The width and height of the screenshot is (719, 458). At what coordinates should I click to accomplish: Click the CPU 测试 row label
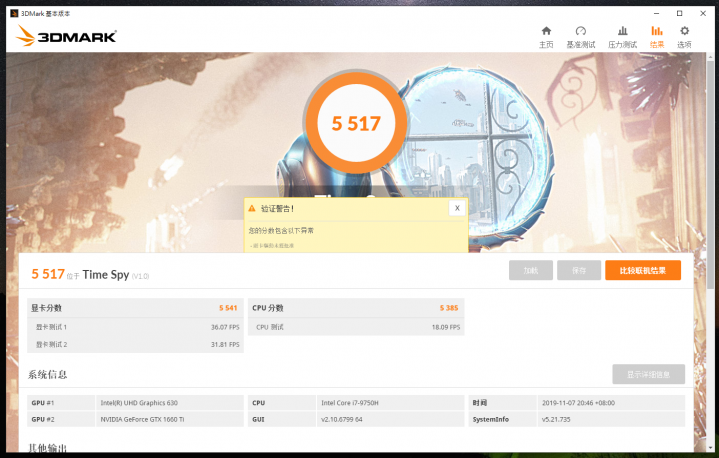(x=270, y=327)
